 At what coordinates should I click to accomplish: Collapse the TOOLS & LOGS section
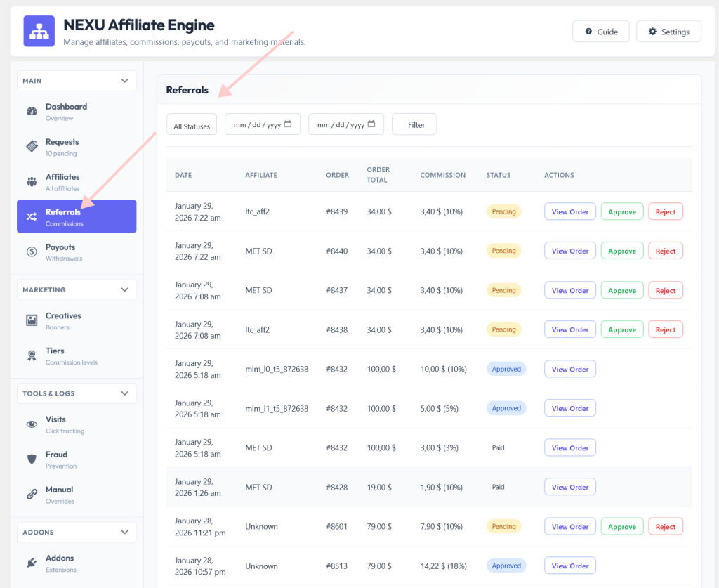pos(124,393)
